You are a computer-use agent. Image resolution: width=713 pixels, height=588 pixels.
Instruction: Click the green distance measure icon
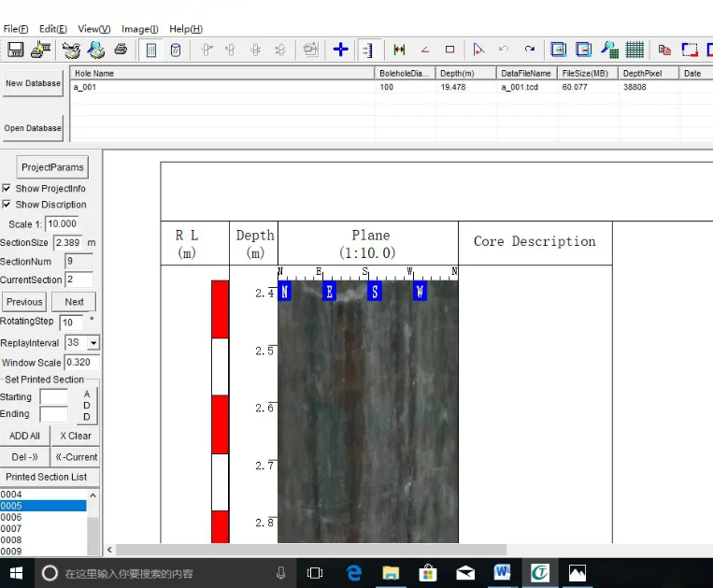tap(400, 50)
